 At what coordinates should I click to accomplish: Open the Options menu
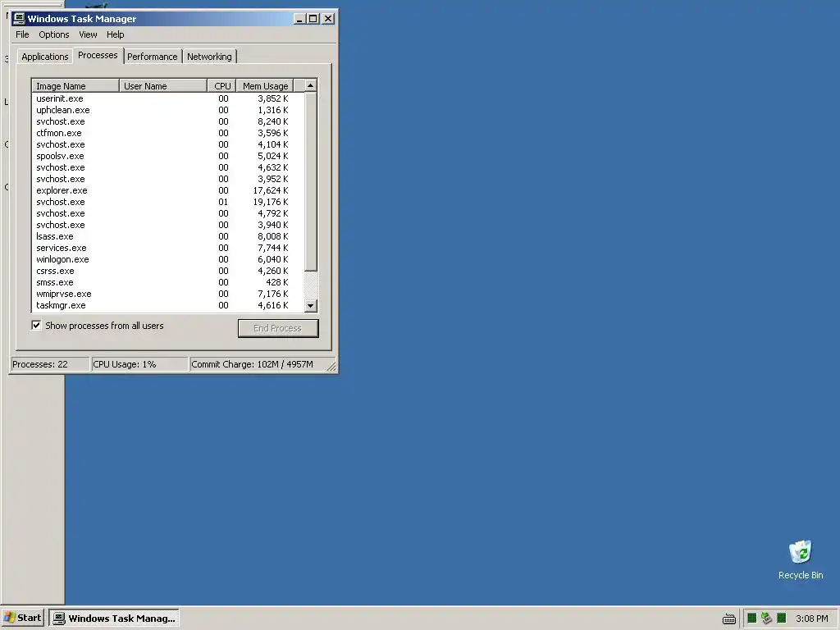point(54,34)
